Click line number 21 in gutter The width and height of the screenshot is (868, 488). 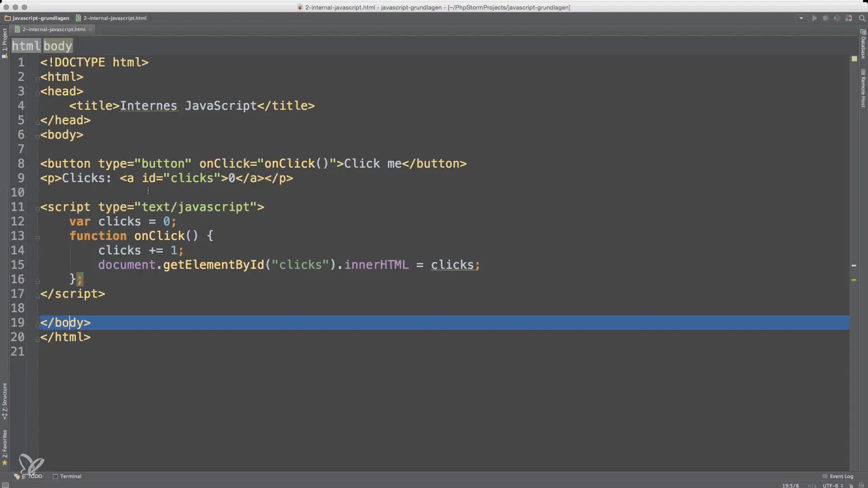pos(18,352)
